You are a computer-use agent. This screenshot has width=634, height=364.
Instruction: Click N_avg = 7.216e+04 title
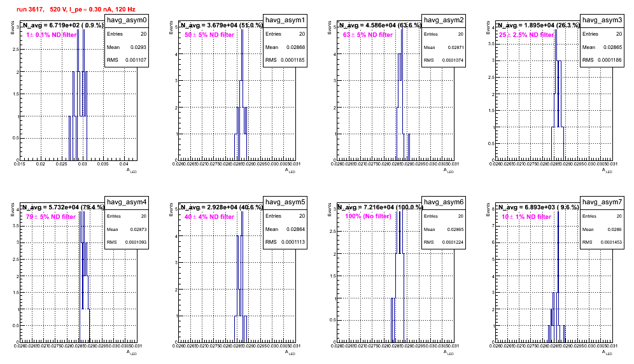pos(380,207)
